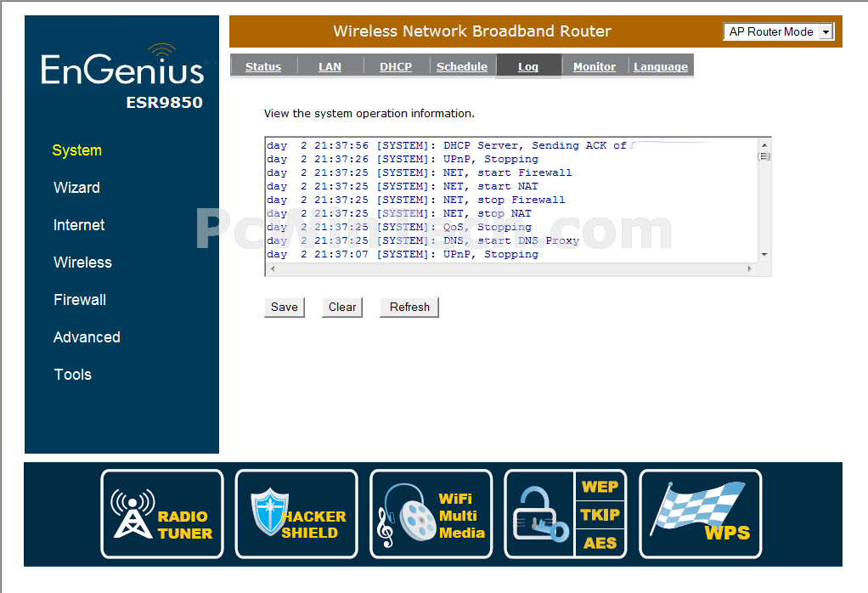868x593 pixels.
Task: Select System in the sidebar
Action: click(x=77, y=150)
